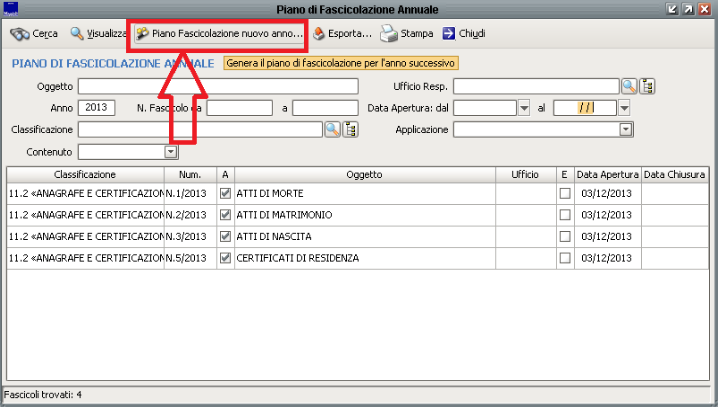Tick the A checkbox for ATTI DI MORTE
The width and height of the screenshot is (718, 407).
(225, 193)
